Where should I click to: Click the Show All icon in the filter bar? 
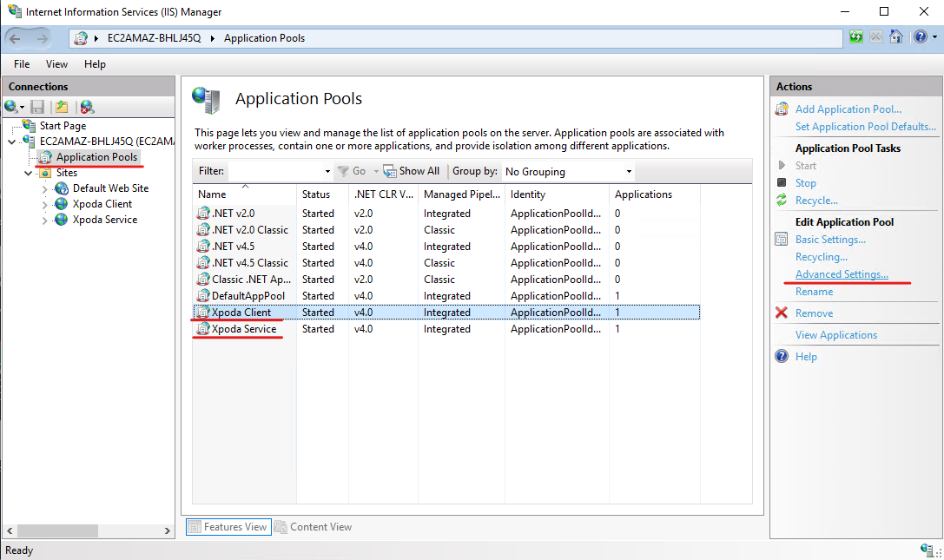pos(390,171)
